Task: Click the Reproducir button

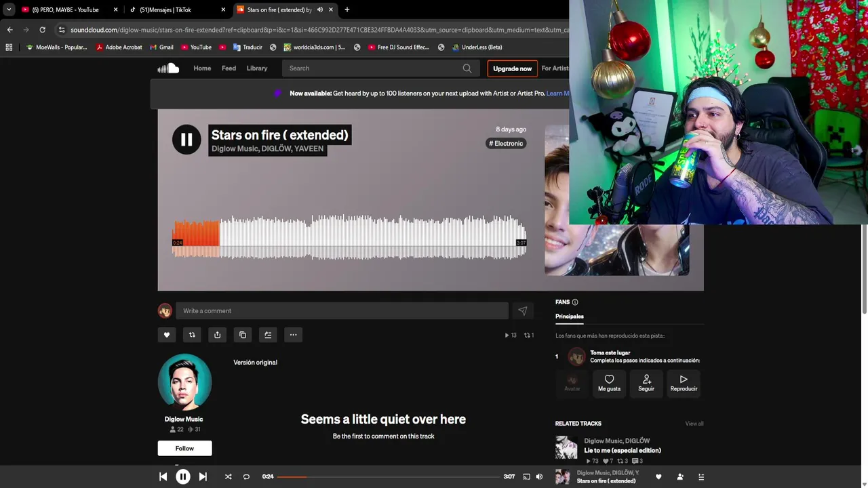Action: (684, 383)
